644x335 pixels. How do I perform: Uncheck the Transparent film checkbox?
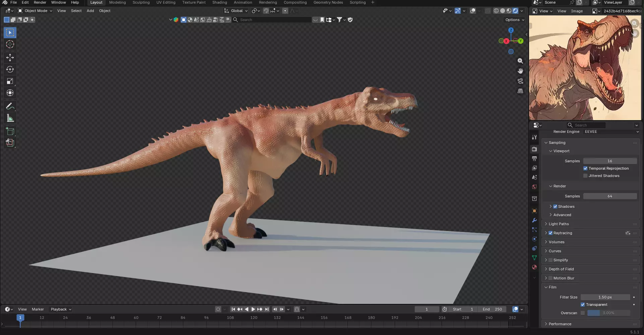point(583,305)
